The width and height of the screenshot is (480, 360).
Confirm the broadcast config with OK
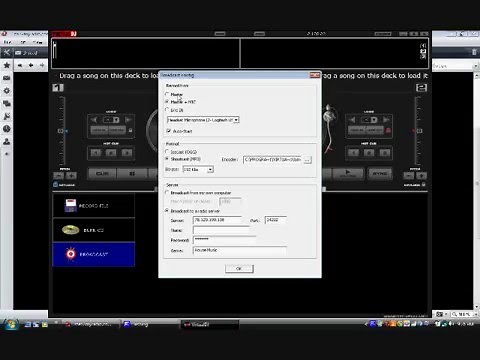[x=239, y=268]
